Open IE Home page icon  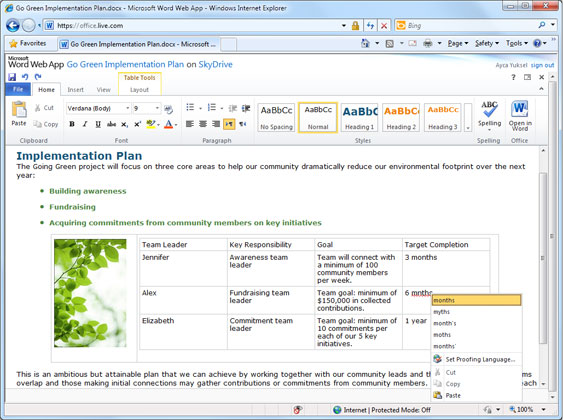pyautogui.click(x=365, y=43)
